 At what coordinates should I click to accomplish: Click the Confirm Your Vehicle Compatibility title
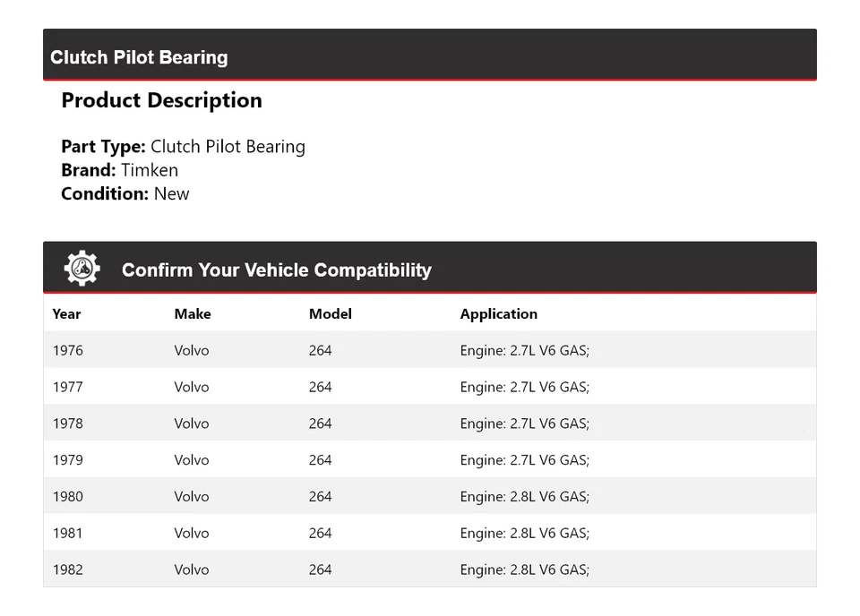click(276, 269)
